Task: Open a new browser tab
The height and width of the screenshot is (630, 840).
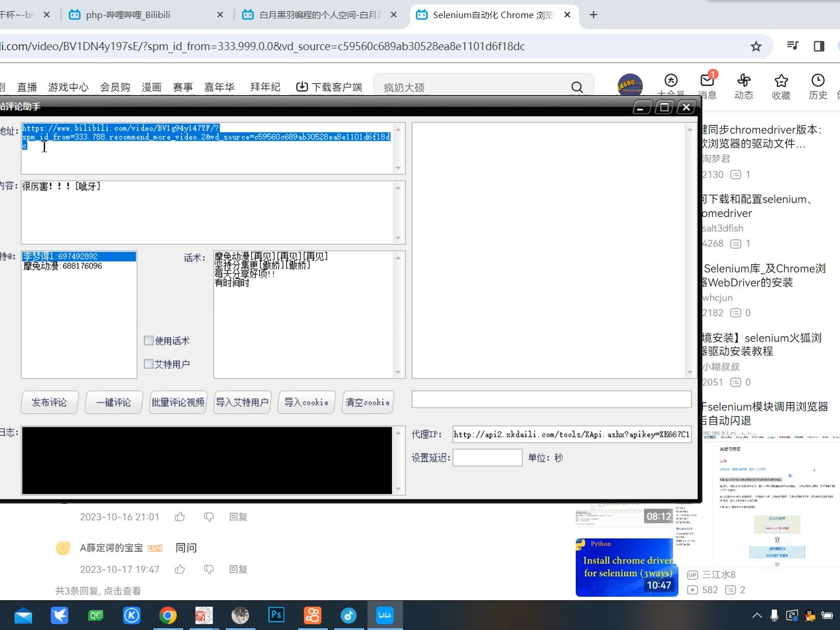Action: click(x=593, y=15)
